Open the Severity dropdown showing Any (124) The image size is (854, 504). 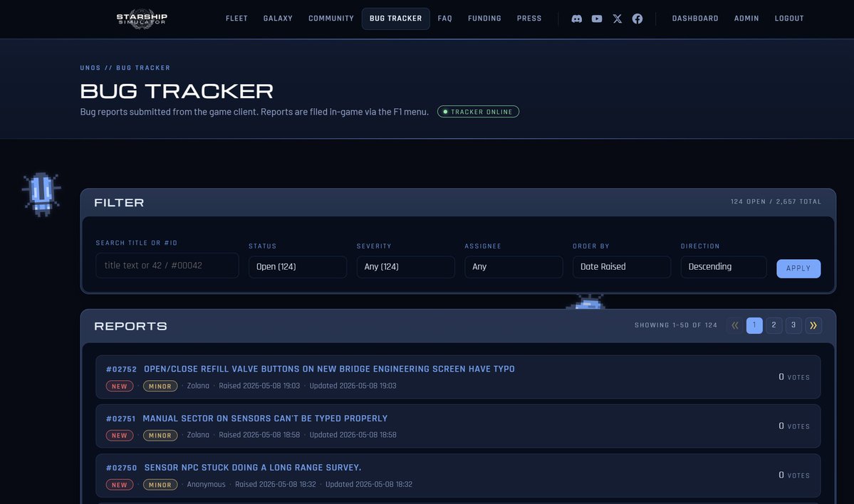pyautogui.click(x=405, y=267)
